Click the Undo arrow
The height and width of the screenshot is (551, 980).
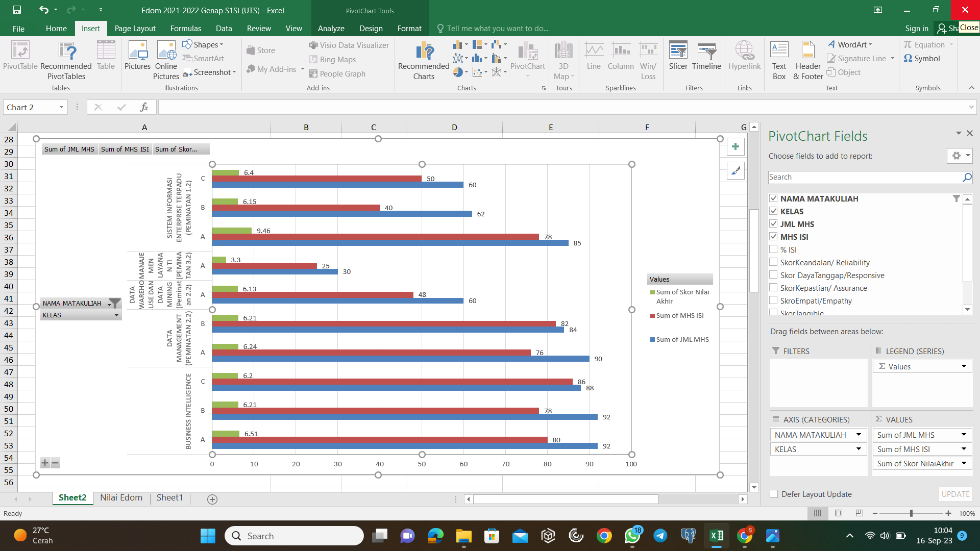[44, 10]
